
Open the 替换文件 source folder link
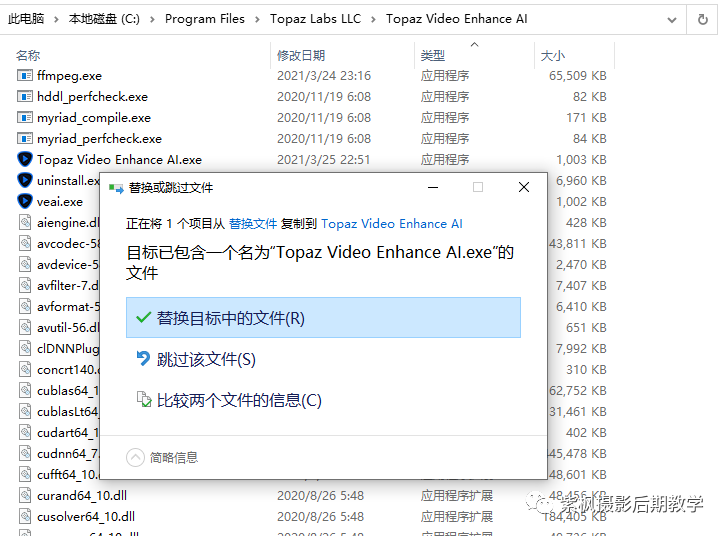pyautogui.click(x=253, y=223)
